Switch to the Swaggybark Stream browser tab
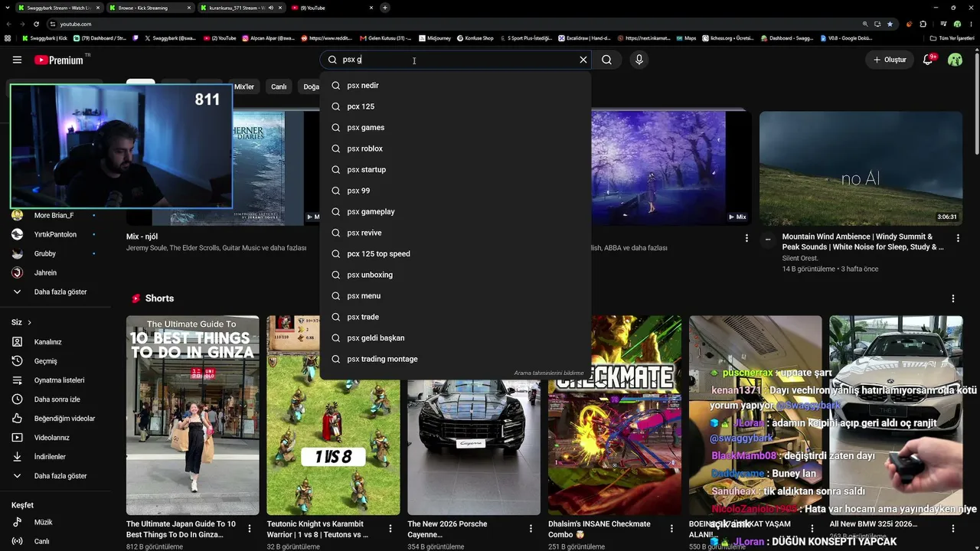The width and height of the screenshot is (980, 551). pos(58,8)
